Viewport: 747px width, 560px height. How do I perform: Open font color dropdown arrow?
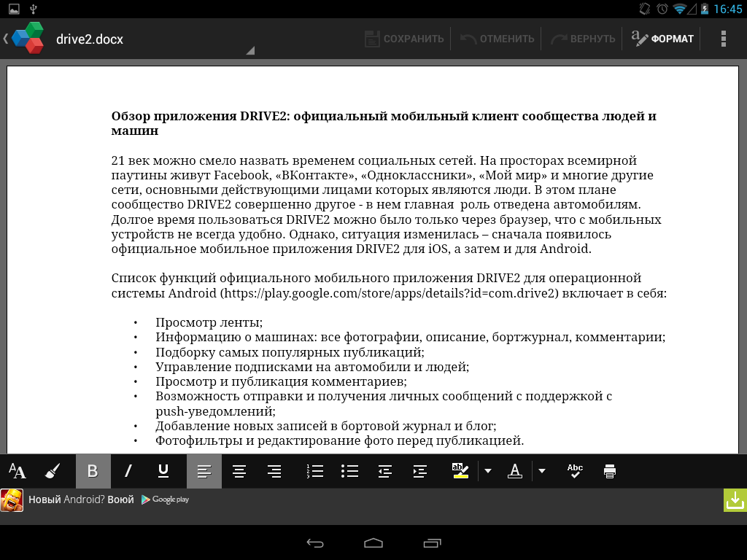pyautogui.click(x=542, y=471)
